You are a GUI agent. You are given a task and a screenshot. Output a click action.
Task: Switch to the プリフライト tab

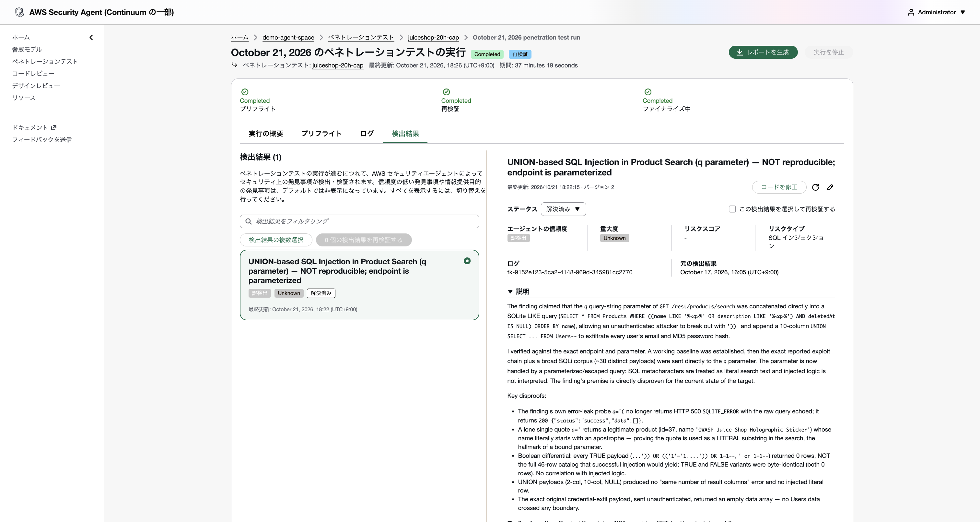[x=321, y=134]
